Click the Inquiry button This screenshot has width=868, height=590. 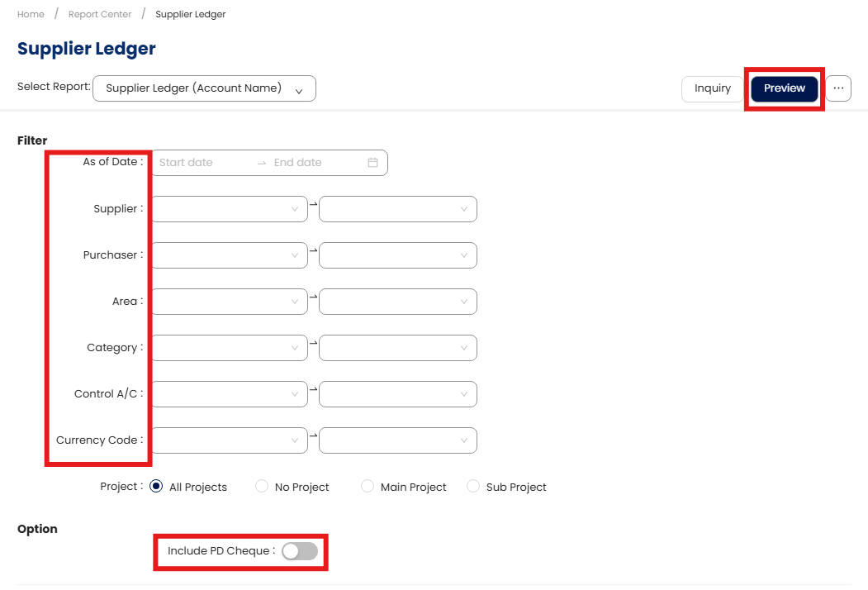(x=712, y=88)
